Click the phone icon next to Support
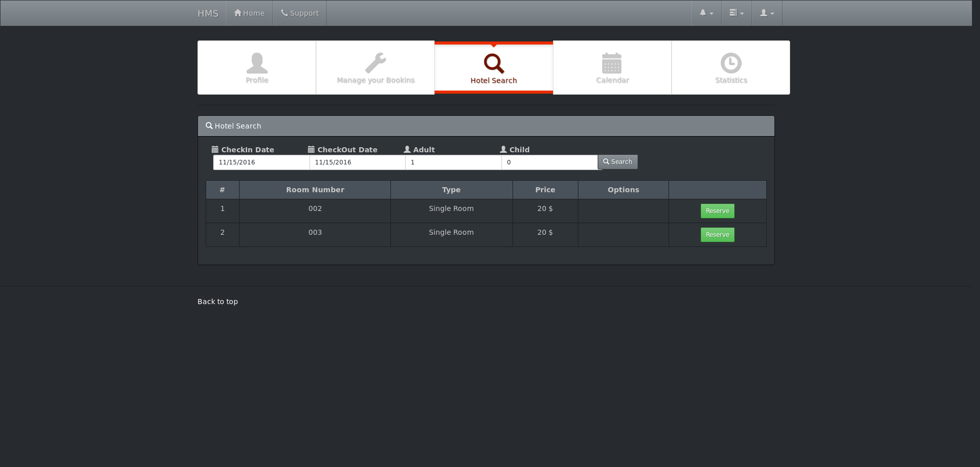Image resolution: width=980 pixels, height=467 pixels. point(283,12)
